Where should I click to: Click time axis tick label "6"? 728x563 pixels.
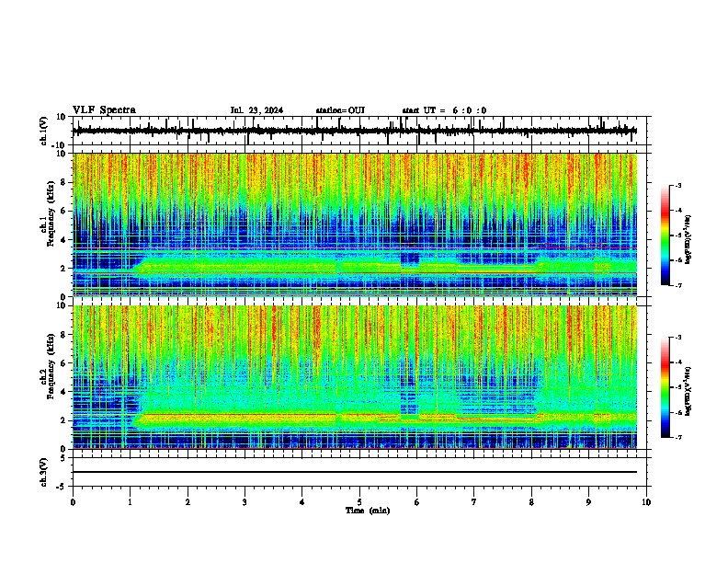coord(417,502)
